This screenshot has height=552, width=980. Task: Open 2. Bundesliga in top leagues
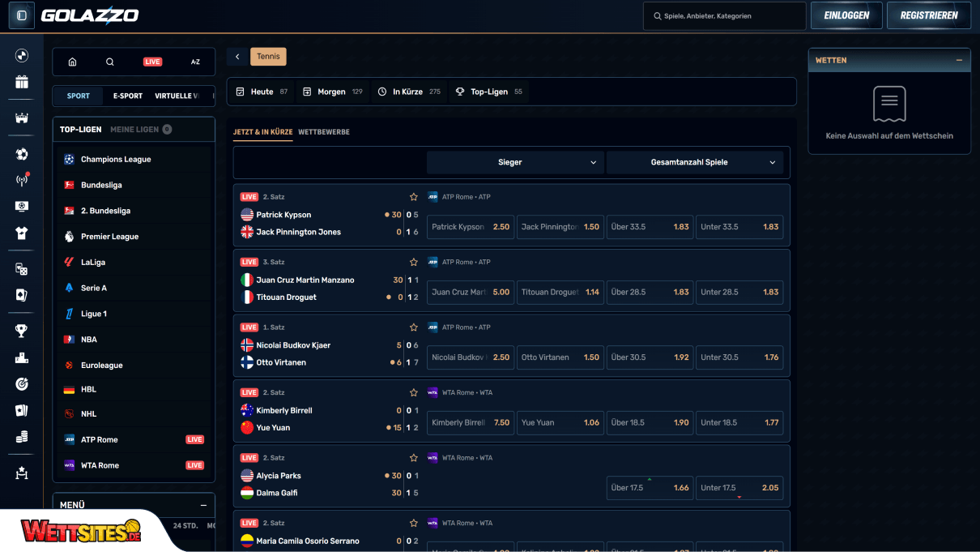[134, 211]
